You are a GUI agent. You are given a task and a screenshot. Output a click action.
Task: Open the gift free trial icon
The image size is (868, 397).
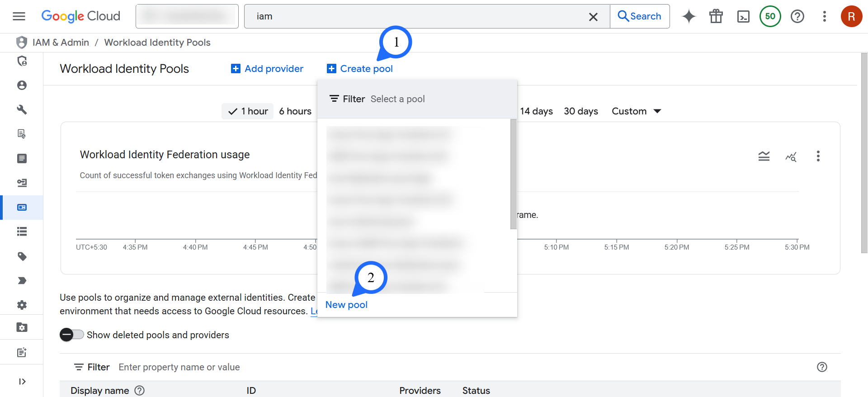point(716,17)
